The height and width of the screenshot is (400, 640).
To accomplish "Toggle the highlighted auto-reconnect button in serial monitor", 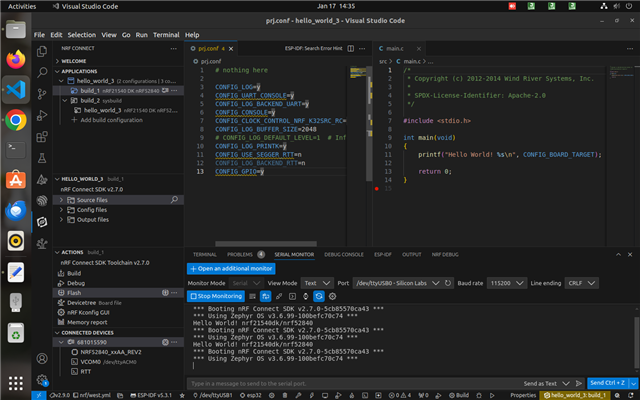I will pyautogui.click(x=319, y=296).
